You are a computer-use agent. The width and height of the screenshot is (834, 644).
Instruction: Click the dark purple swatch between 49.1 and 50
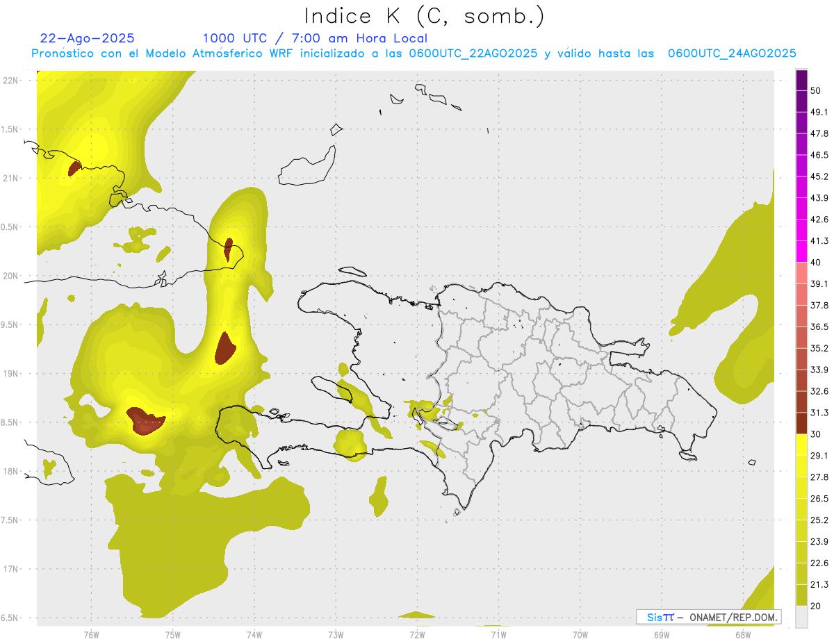click(x=802, y=101)
